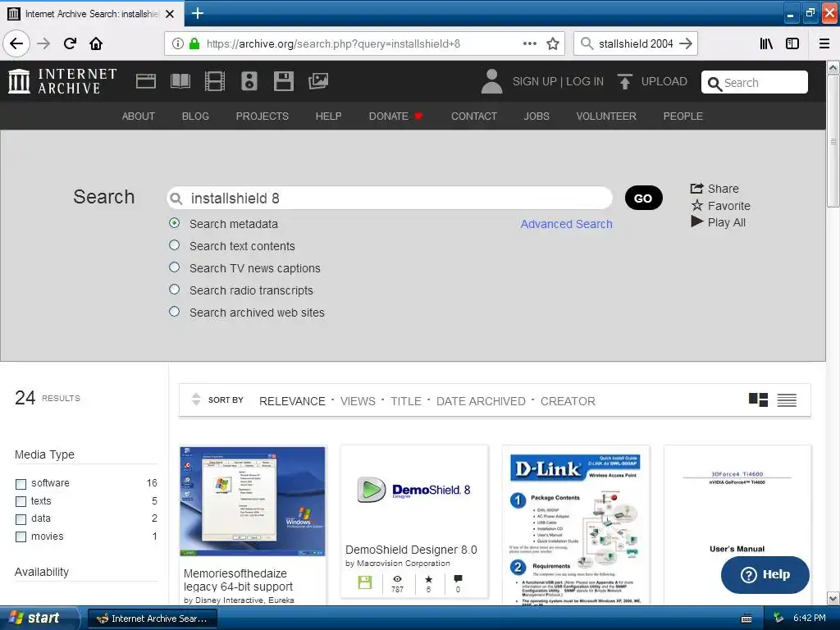The height and width of the screenshot is (630, 840).
Task: Click the browser Forward arrow
Action: pos(43,43)
